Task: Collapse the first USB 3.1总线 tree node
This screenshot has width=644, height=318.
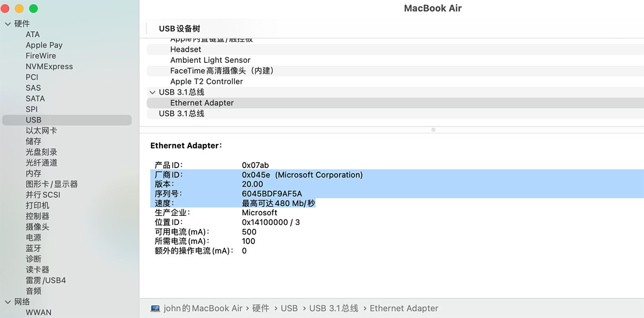Action: pyautogui.click(x=152, y=92)
